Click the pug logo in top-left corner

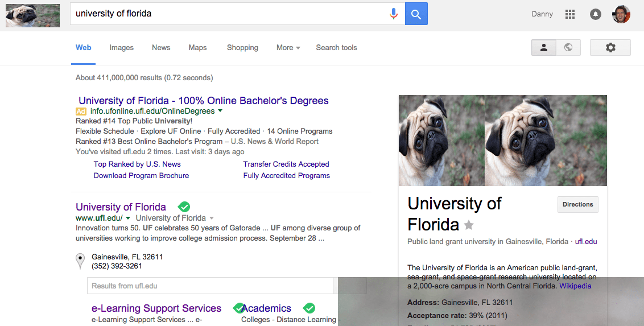point(32,15)
